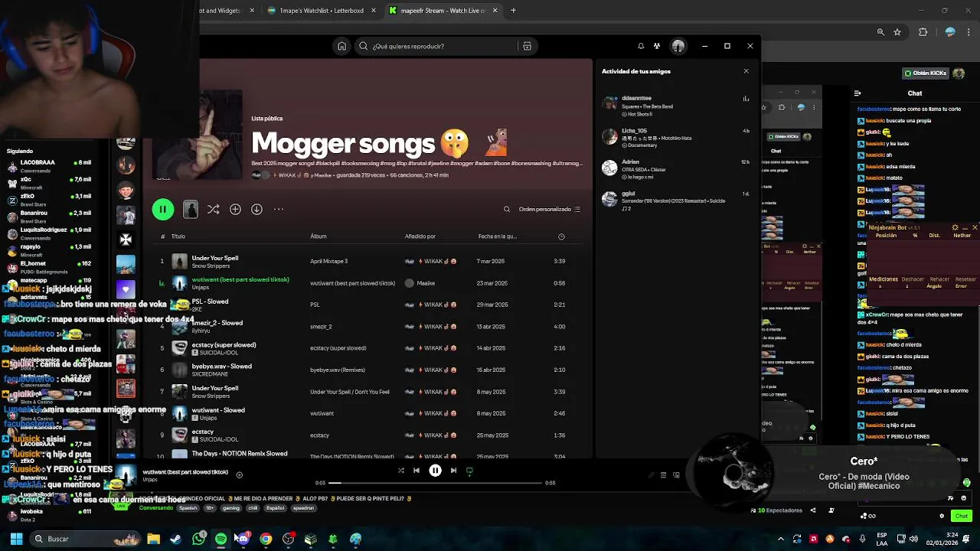This screenshot has height=551, width=980.
Task: Open album "April Mixtape 3" link
Action: click(x=328, y=261)
